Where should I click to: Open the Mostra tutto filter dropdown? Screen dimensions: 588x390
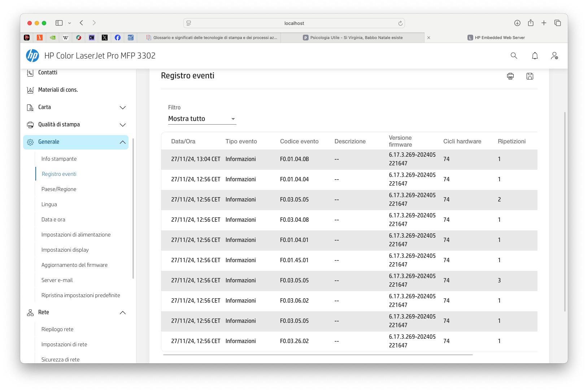point(202,119)
